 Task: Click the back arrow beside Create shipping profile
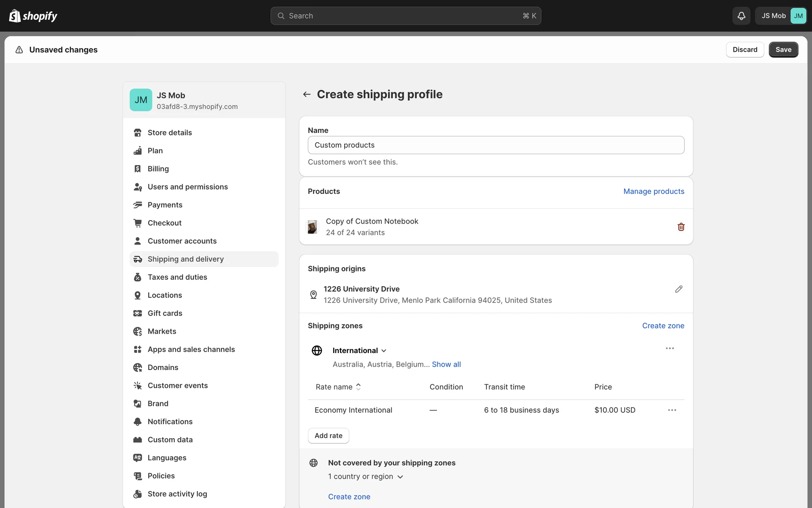pos(307,94)
